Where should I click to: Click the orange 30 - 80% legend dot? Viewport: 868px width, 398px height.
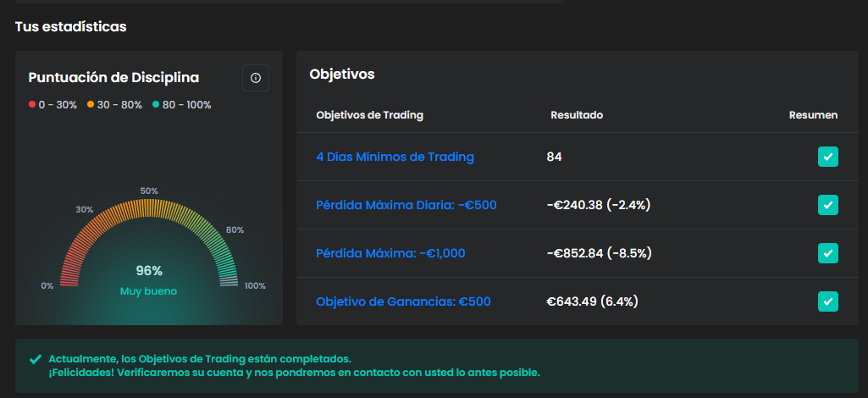(91, 105)
